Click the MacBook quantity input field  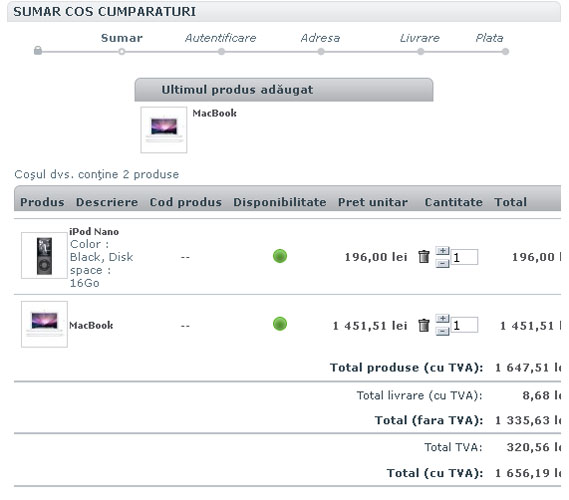point(464,325)
